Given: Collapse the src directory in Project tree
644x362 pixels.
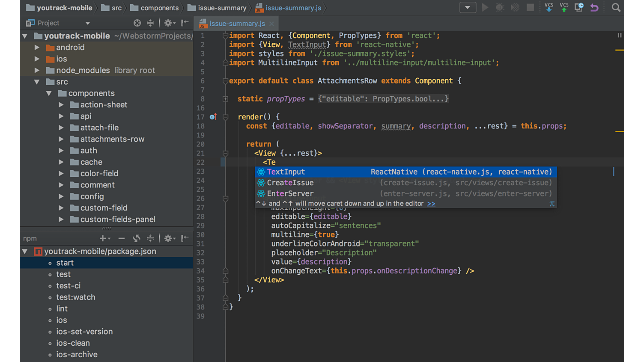Looking at the screenshot, I should coord(37,81).
